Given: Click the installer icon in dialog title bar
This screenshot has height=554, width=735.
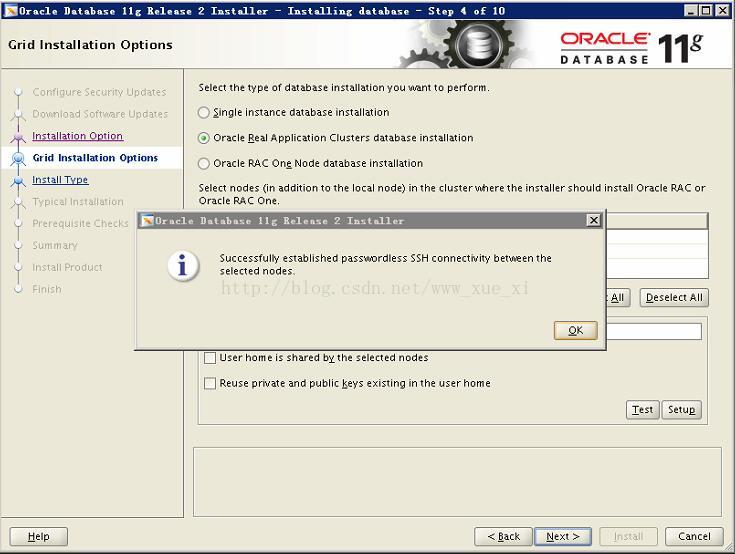Looking at the screenshot, I should 147,220.
